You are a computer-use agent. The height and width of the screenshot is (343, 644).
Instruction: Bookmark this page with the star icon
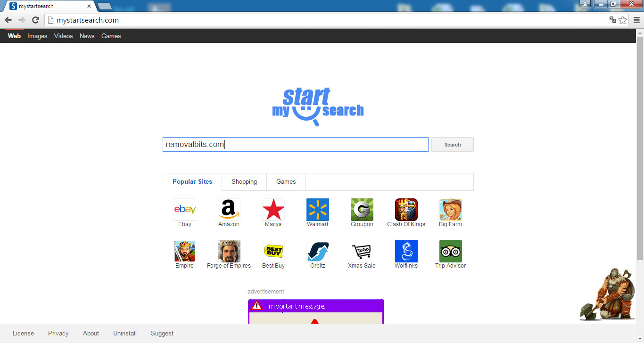[x=623, y=20]
